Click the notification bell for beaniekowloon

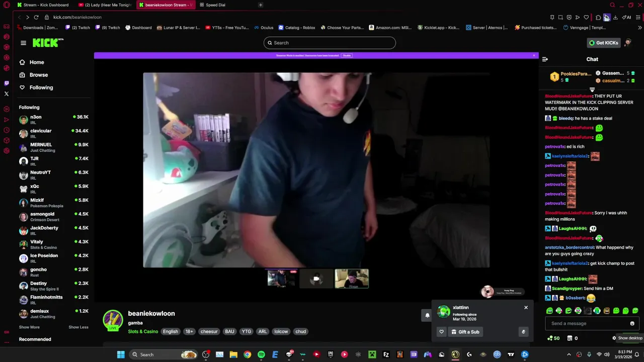(x=427, y=316)
